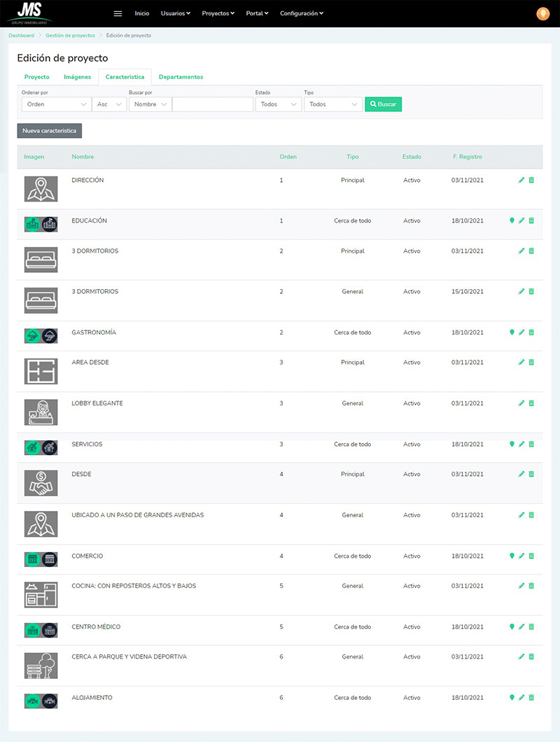Image resolution: width=560 pixels, height=744 pixels.
Task: Delete the COMERCIO row
Action: click(531, 556)
